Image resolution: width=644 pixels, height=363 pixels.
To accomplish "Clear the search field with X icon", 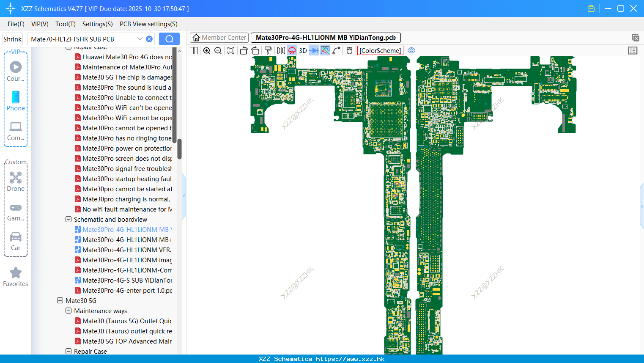I will point(149,39).
